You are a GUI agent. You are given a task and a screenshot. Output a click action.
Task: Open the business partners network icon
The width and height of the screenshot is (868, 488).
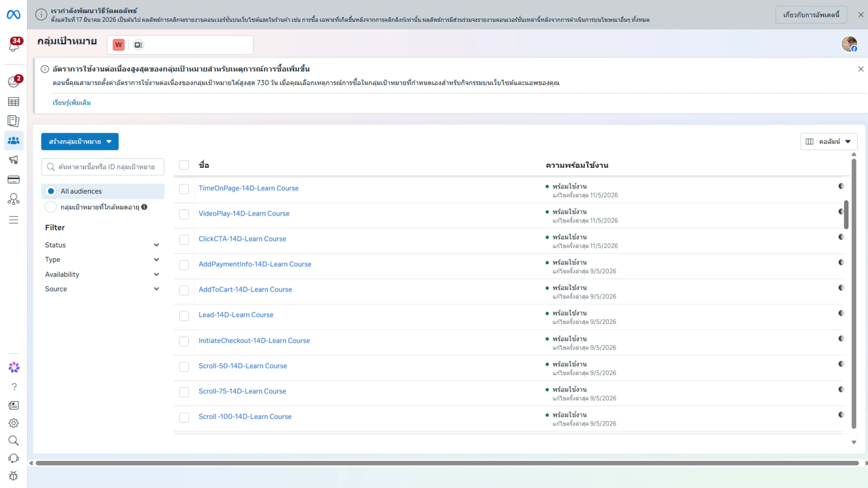pyautogui.click(x=13, y=199)
